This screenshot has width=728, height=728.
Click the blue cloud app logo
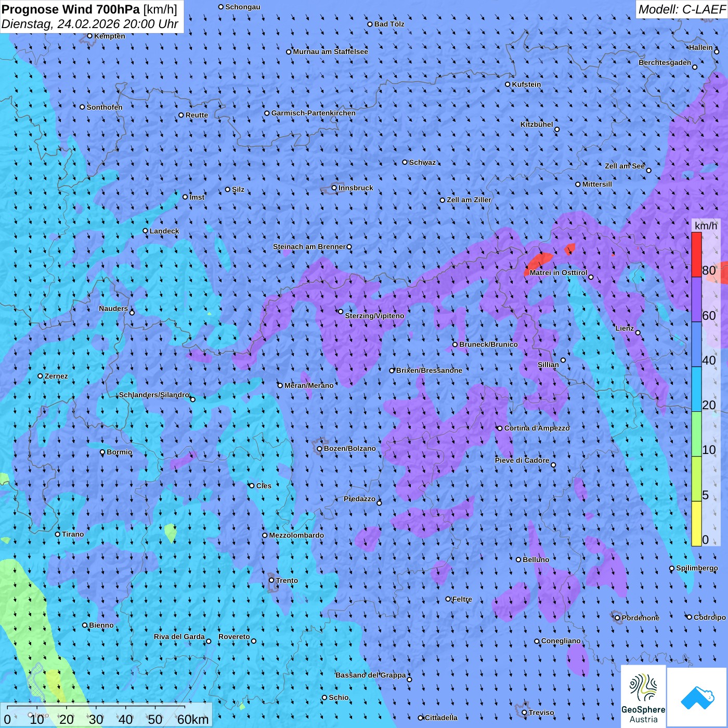tap(697, 697)
